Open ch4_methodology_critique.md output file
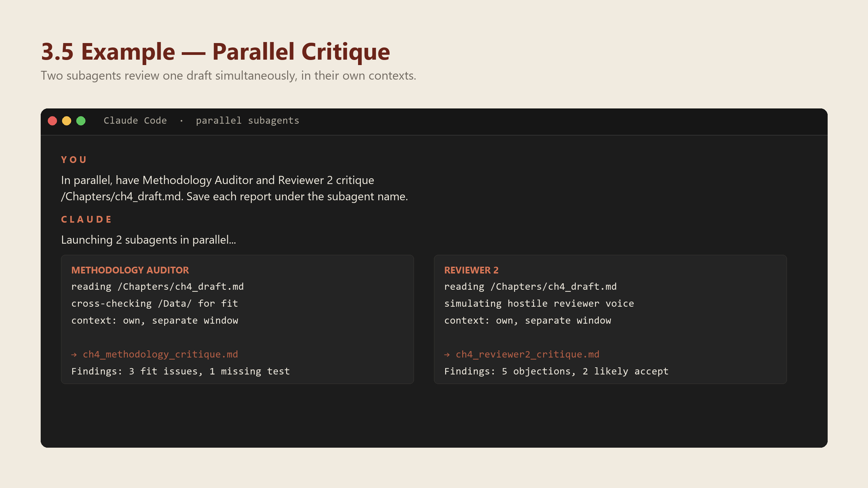This screenshot has width=868, height=488. [x=160, y=355]
